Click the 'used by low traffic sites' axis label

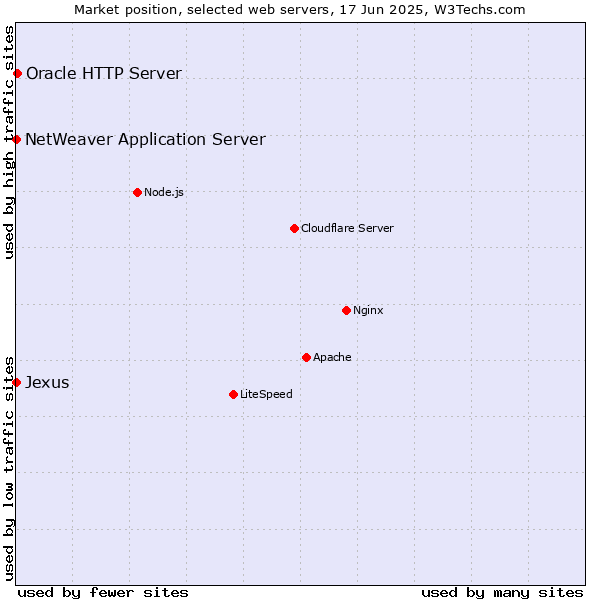pos(9,469)
